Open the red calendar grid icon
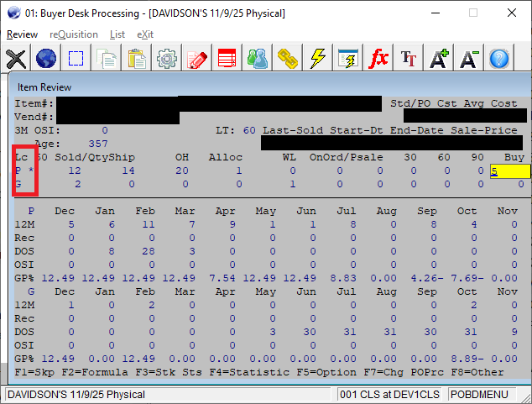Screen dimensions: 532x404 point(227,59)
